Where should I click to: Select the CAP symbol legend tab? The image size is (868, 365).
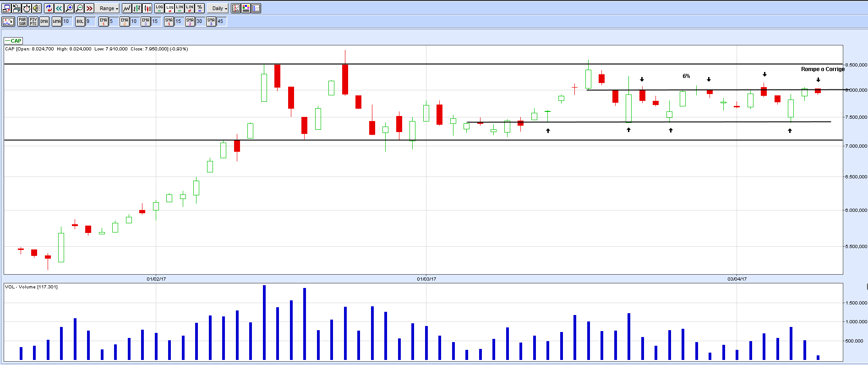13,41
